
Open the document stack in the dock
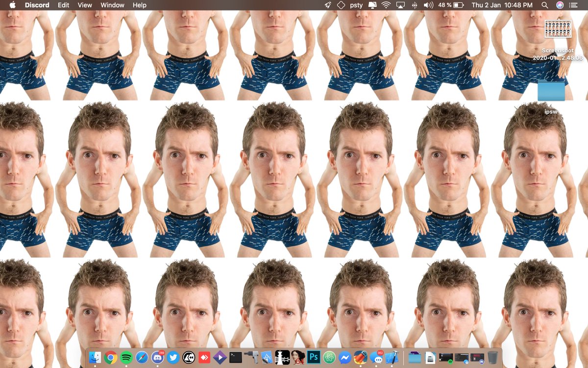pyautogui.click(x=430, y=357)
